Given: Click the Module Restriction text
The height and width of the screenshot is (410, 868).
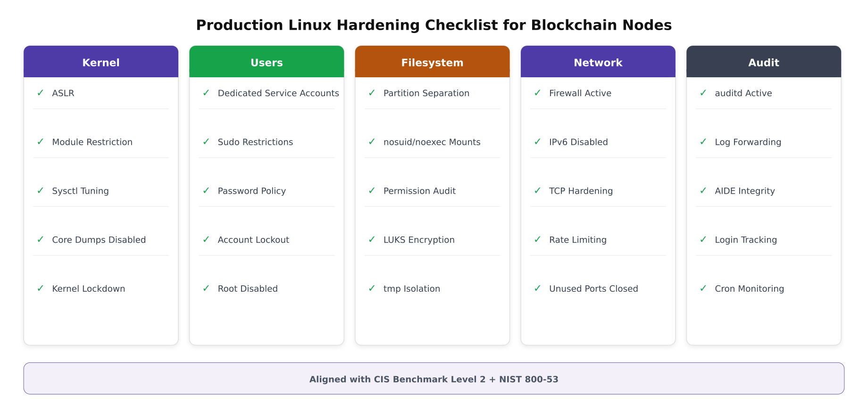Looking at the screenshot, I should [92, 142].
